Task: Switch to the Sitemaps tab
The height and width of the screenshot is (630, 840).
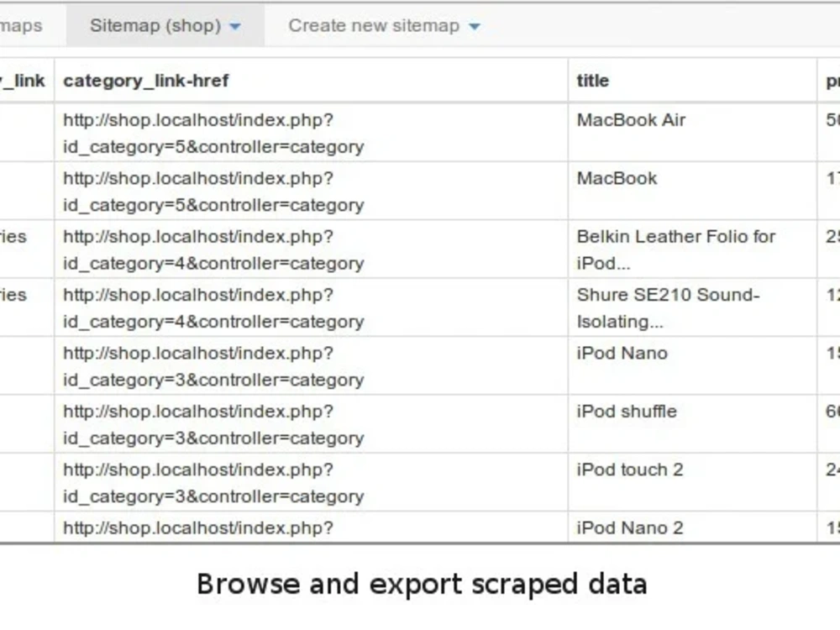Action: (23, 25)
